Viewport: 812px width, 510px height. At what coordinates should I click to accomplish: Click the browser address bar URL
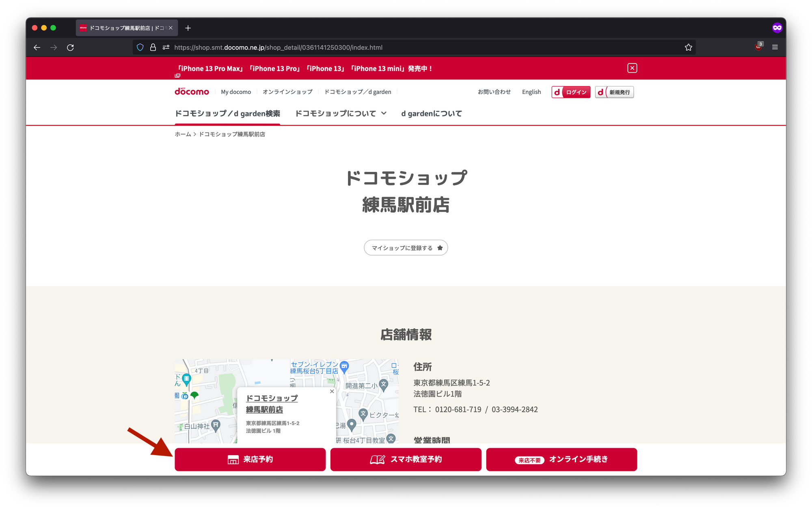278,48
